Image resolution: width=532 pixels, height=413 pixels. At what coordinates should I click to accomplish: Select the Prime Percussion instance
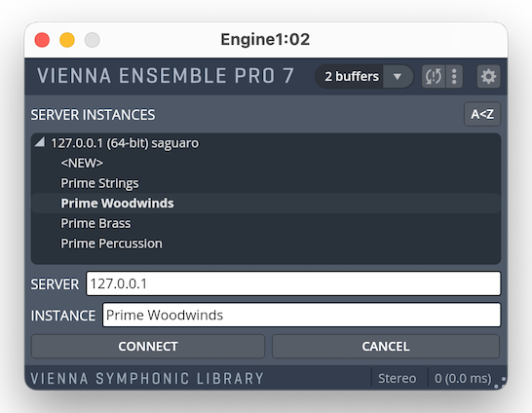click(111, 244)
